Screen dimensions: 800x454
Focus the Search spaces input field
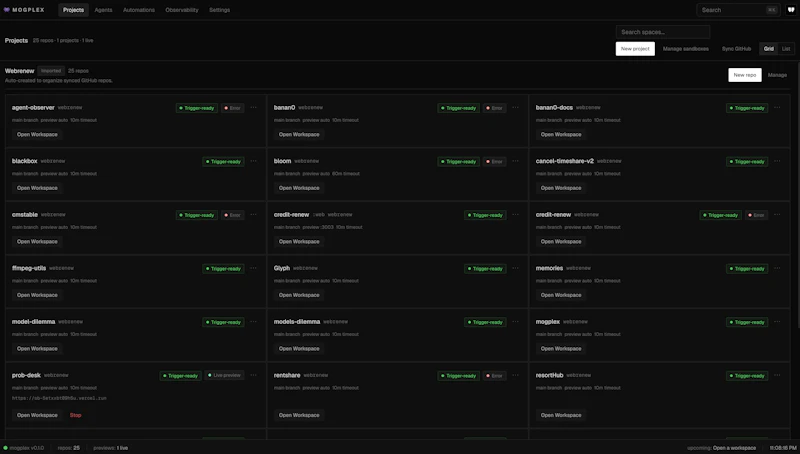coord(663,32)
